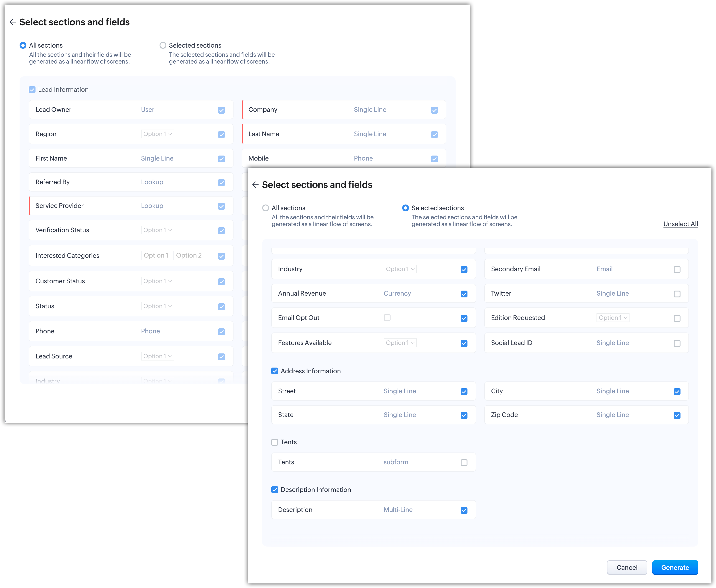This screenshot has width=716, height=588.
Task: Uncheck the Address Information section checkbox
Action: point(274,371)
